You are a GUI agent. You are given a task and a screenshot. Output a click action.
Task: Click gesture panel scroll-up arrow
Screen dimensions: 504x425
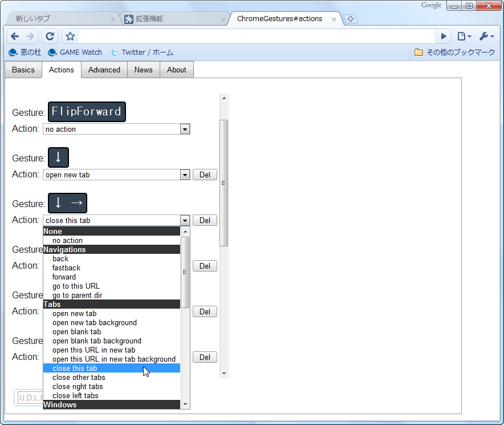[x=224, y=98]
